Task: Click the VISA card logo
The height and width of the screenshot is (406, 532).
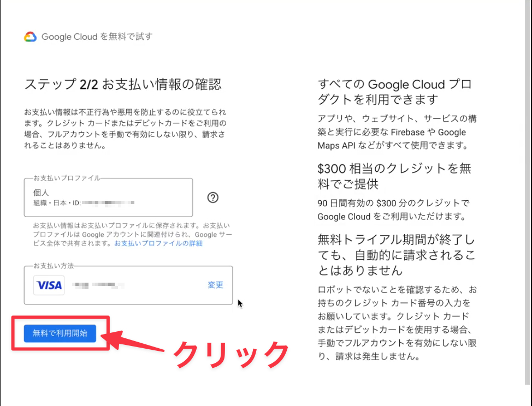Action: click(49, 285)
